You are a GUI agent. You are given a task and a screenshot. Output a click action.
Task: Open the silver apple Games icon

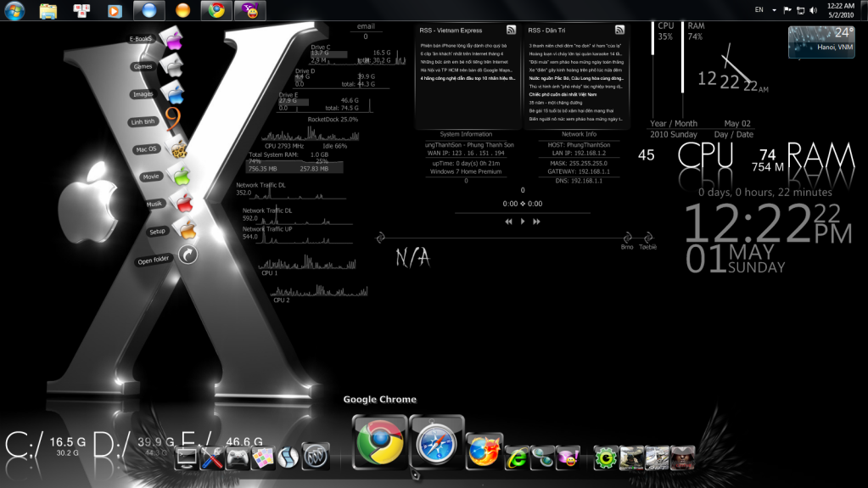(x=173, y=66)
